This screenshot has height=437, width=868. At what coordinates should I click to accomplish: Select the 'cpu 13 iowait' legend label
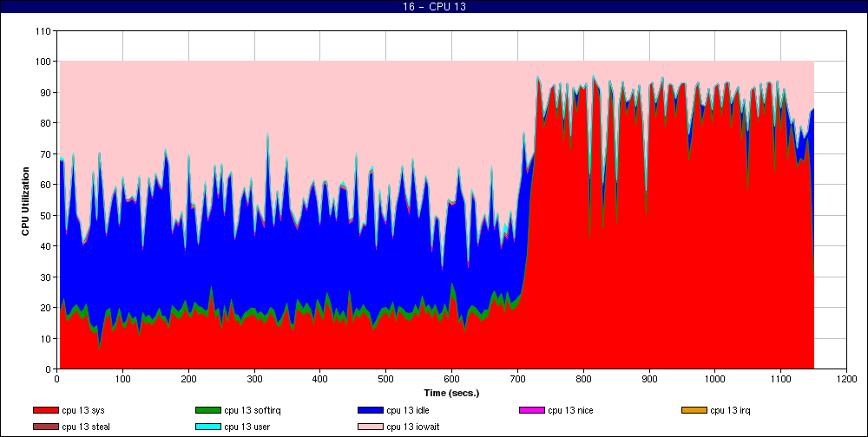[413, 427]
